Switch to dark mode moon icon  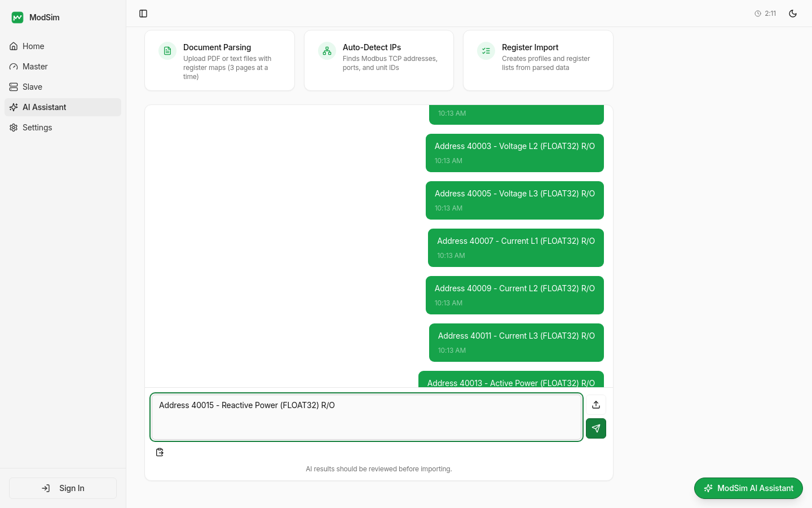[x=793, y=14]
